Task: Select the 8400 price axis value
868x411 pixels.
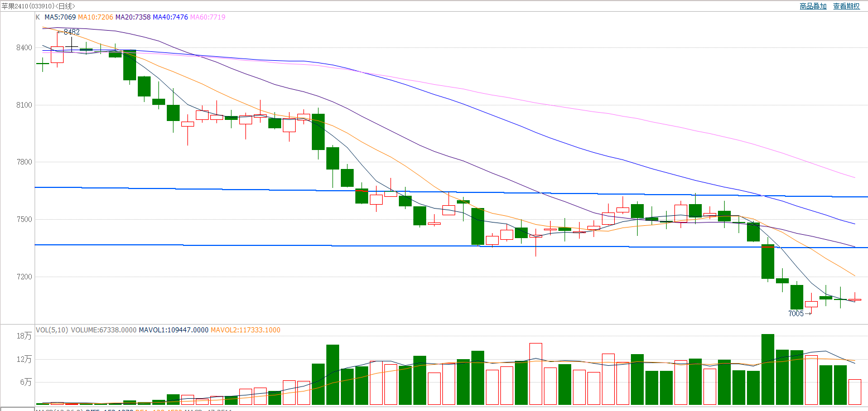Action: 25,48
